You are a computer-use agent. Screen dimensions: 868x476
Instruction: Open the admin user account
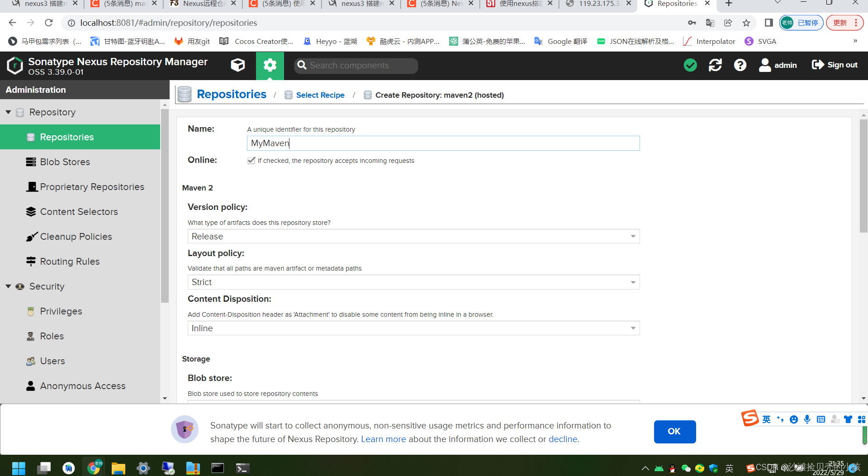[x=778, y=65]
